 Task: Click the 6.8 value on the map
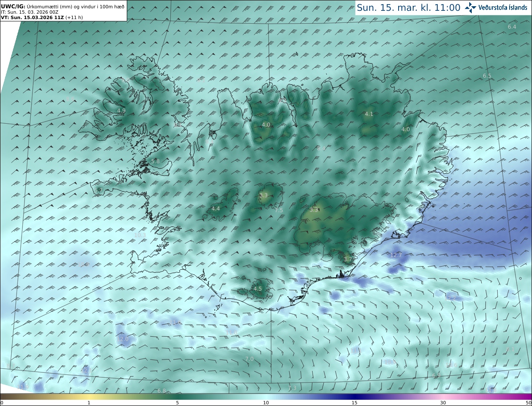coord(162,391)
